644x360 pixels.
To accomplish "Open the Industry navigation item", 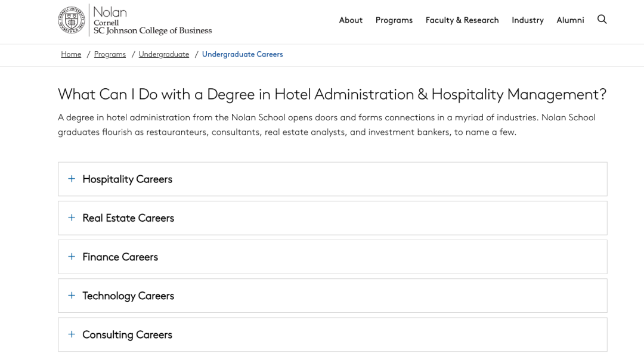I will (527, 20).
